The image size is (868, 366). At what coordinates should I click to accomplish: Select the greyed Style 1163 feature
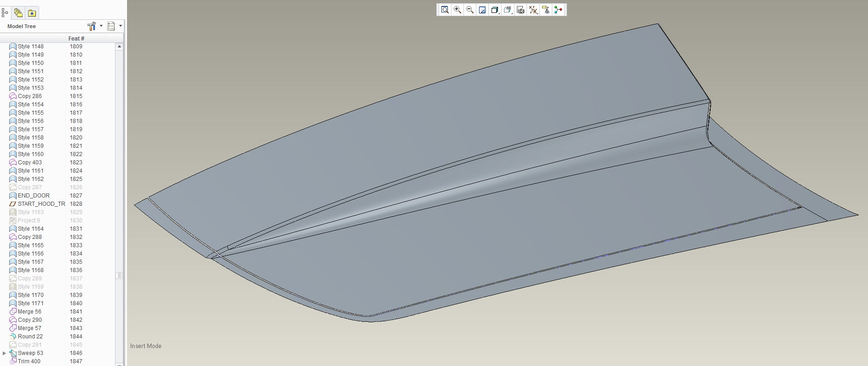point(31,212)
